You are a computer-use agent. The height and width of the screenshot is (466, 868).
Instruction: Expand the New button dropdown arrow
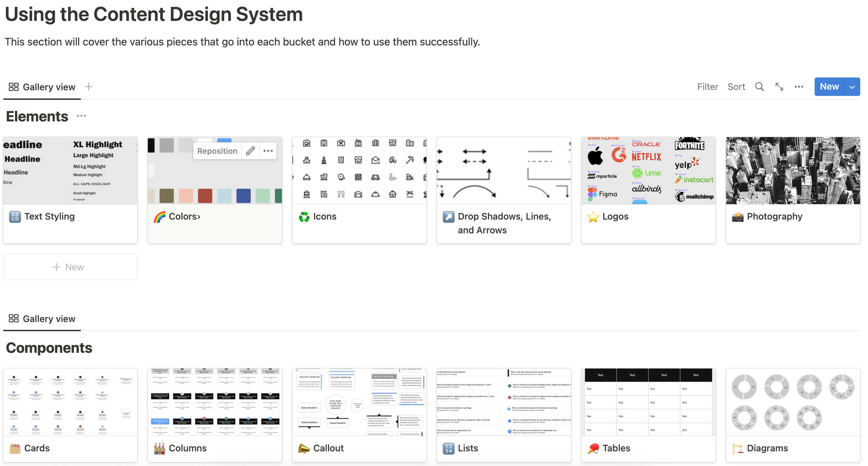click(x=852, y=87)
